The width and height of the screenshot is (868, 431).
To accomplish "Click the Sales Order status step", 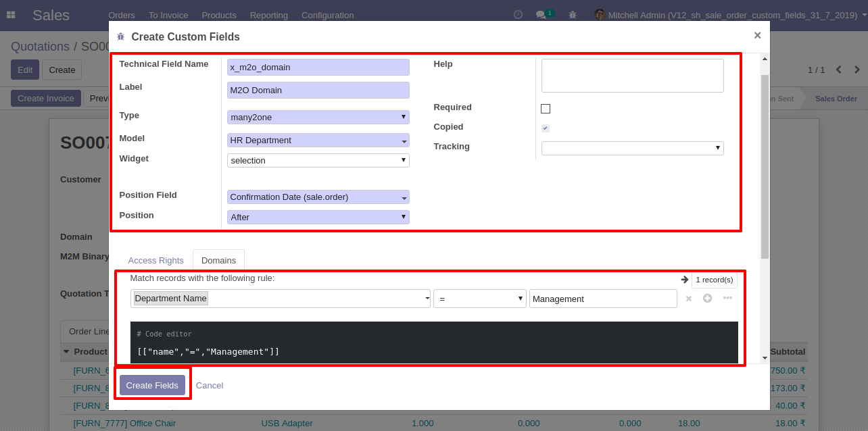I will click(x=836, y=99).
